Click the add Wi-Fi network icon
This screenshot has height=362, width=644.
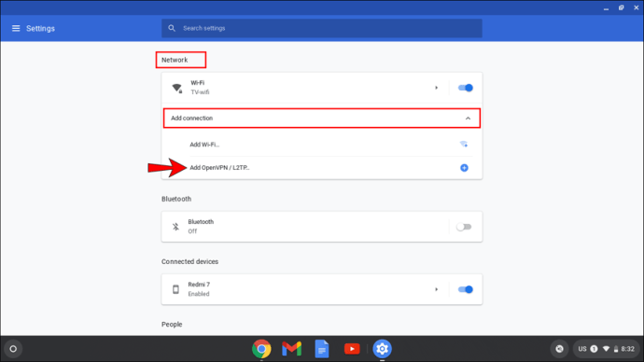tap(464, 144)
